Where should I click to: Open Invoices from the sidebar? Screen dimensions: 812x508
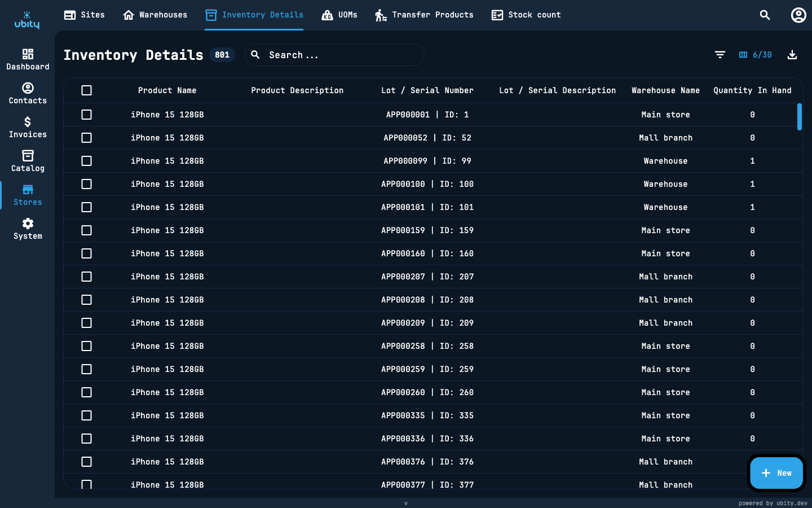(28, 127)
